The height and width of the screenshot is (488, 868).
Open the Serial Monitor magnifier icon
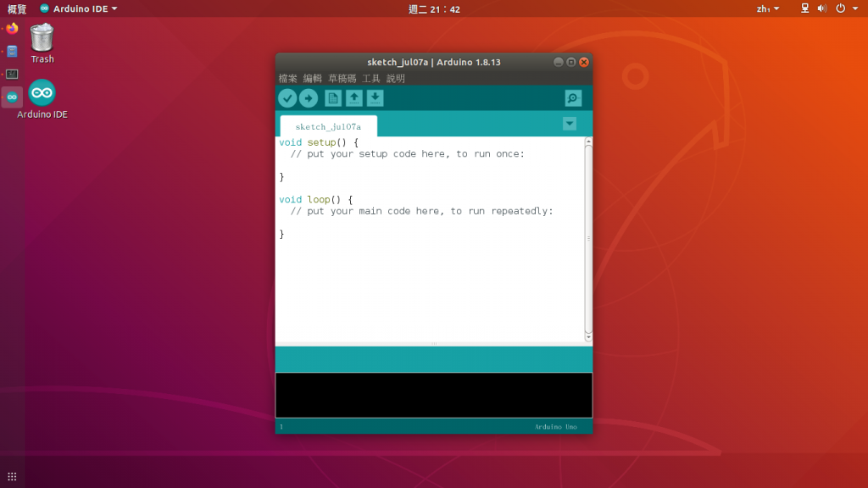pyautogui.click(x=573, y=98)
